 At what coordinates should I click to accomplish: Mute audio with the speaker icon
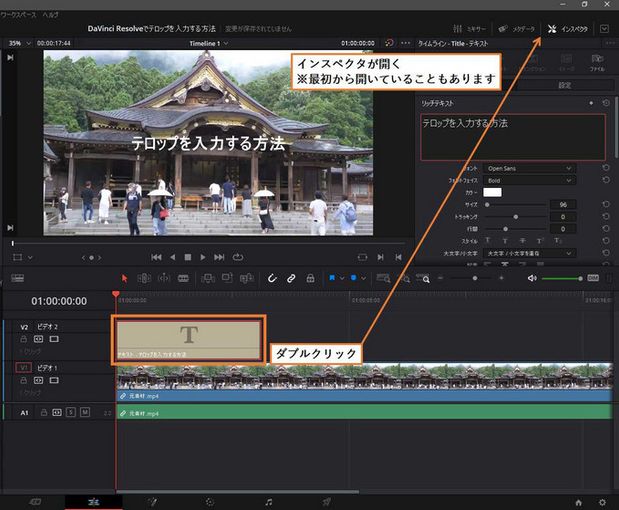pyautogui.click(x=532, y=278)
